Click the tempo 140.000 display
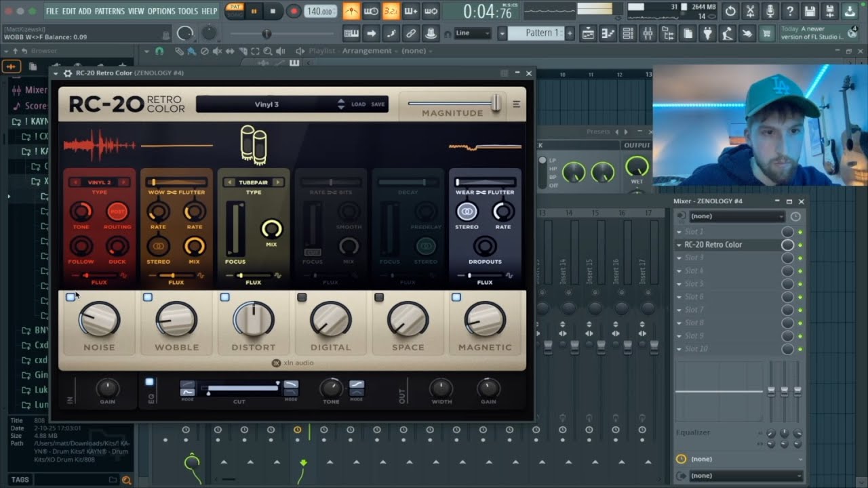Viewport: 868px width, 488px height. 319,12
